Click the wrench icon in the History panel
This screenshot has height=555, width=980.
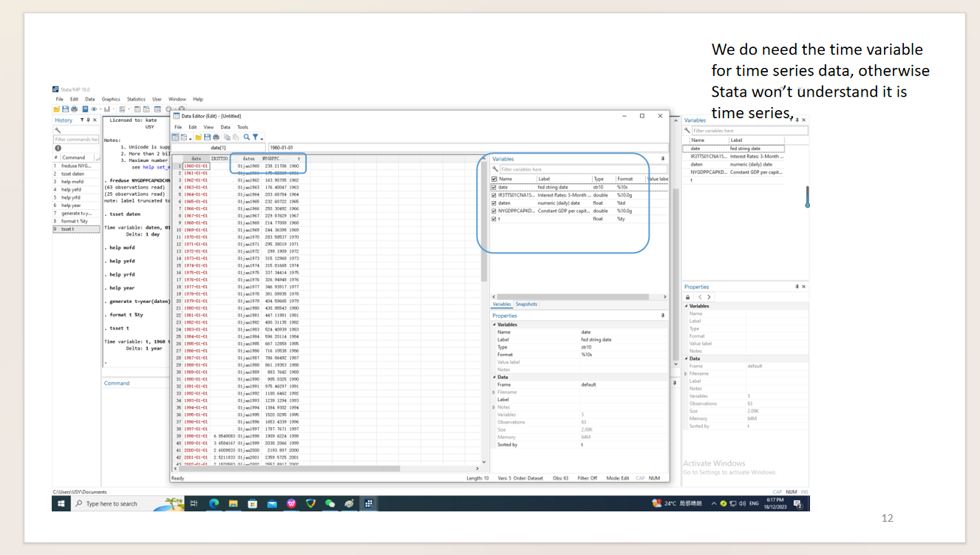tap(58, 130)
